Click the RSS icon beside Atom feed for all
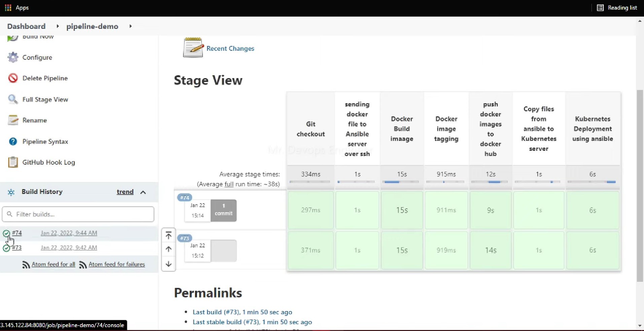This screenshot has width=644, height=331. 26,265
